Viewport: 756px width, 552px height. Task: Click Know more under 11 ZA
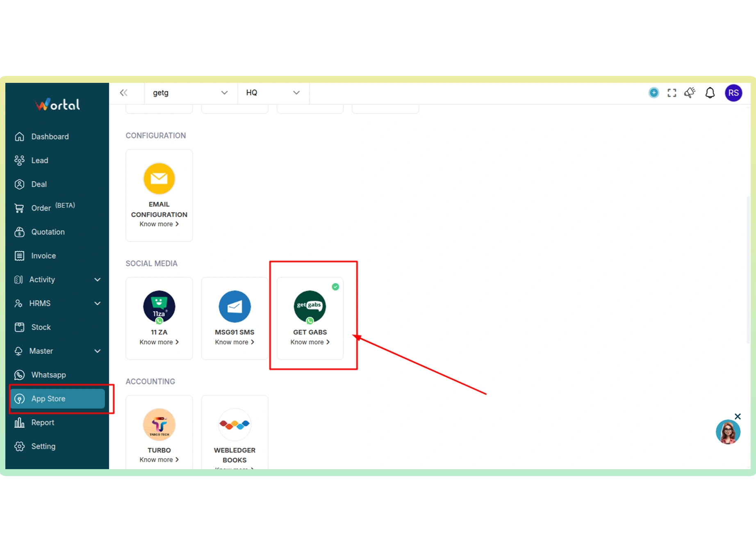point(159,342)
